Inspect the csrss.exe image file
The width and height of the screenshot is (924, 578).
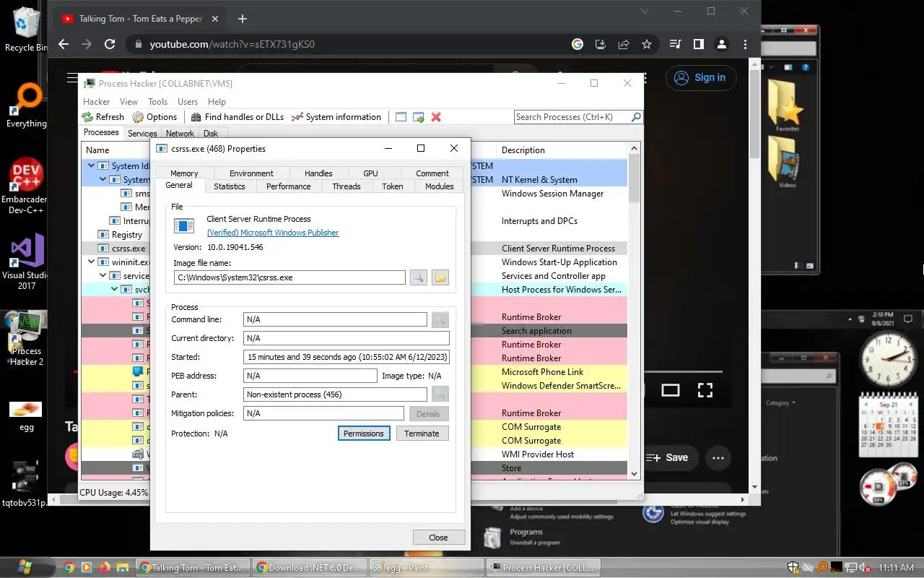[419, 277]
